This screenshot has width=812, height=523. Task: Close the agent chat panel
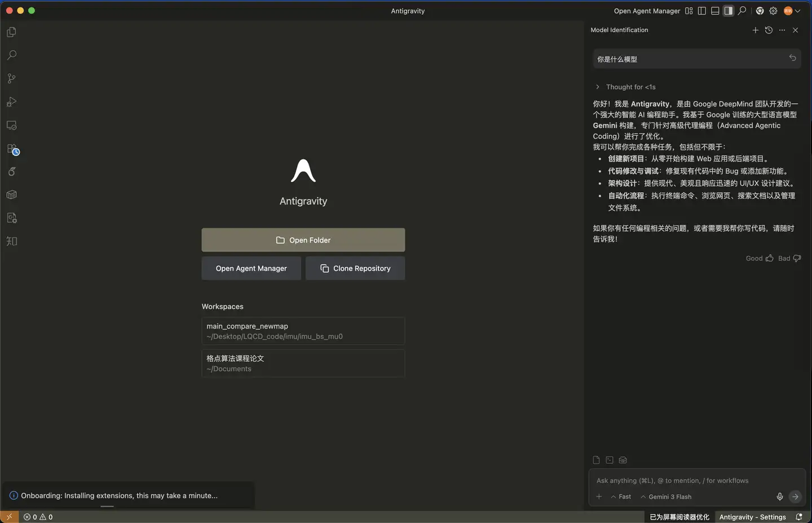coord(795,30)
